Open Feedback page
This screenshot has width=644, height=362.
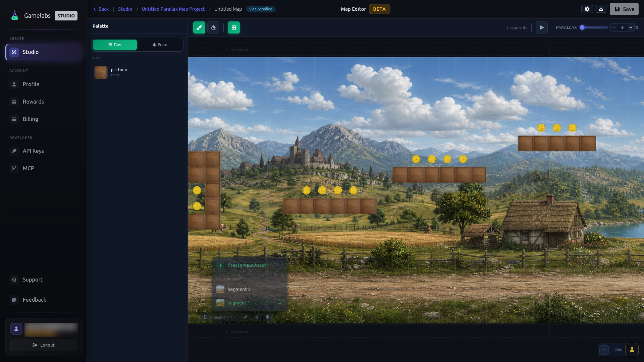pyautogui.click(x=44, y=300)
